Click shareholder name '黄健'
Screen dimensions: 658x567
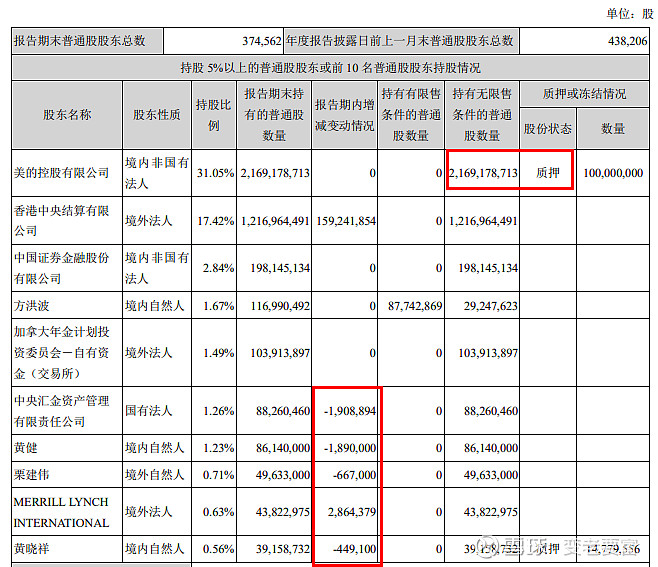[26, 448]
